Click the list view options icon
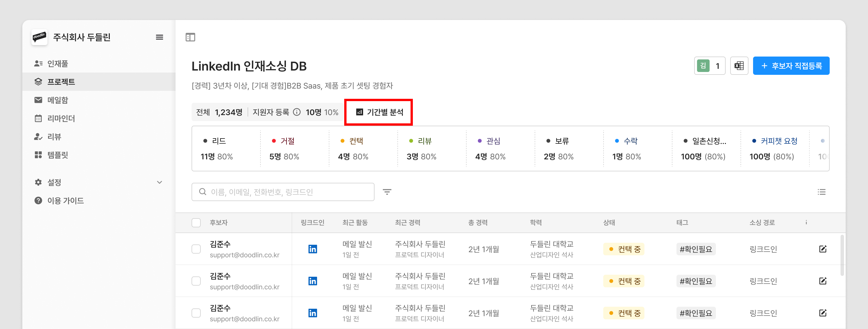Viewport: 868px width, 329px height. pos(821,192)
